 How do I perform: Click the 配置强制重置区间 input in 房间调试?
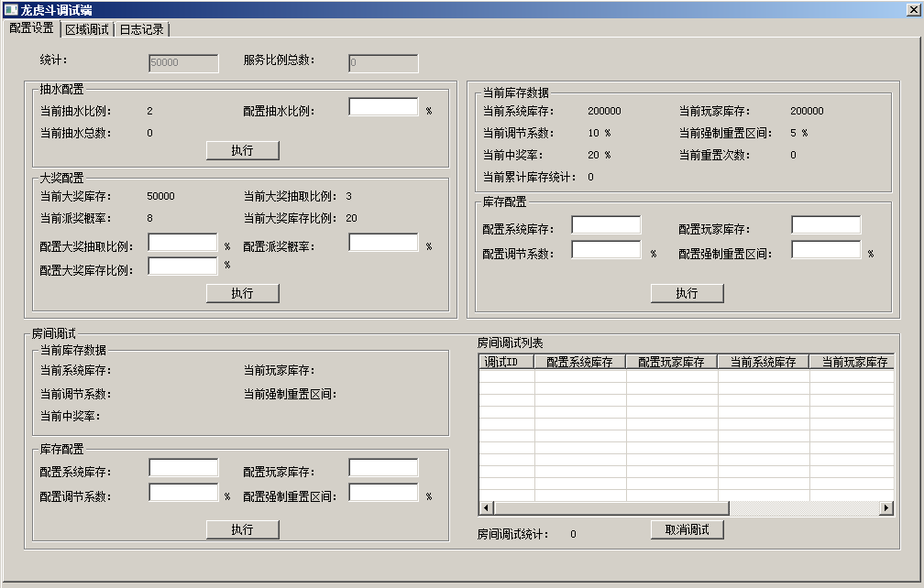(x=383, y=495)
